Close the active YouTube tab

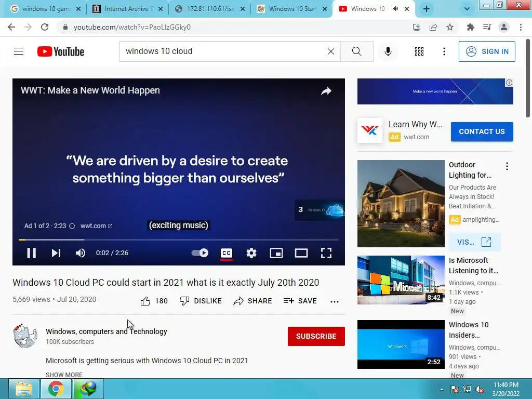click(x=407, y=9)
